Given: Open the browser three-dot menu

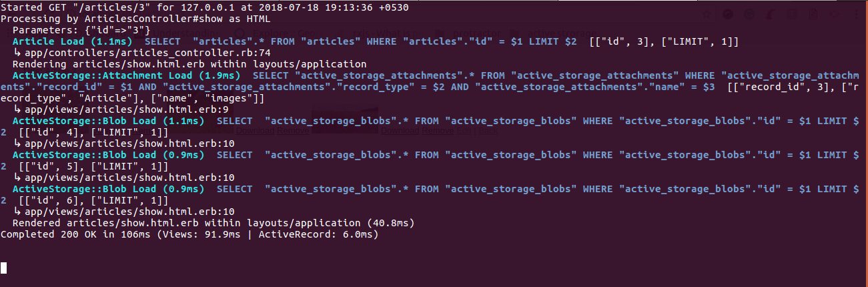Looking at the screenshot, I should pos(856,14).
